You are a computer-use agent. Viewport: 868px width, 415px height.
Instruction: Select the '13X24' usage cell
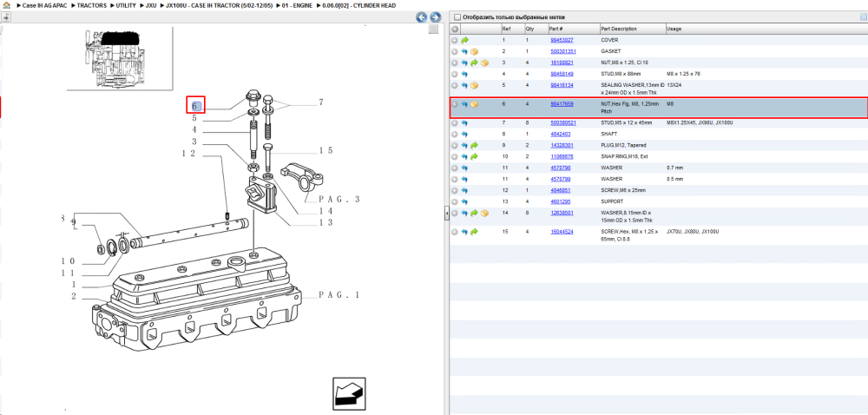tap(674, 86)
